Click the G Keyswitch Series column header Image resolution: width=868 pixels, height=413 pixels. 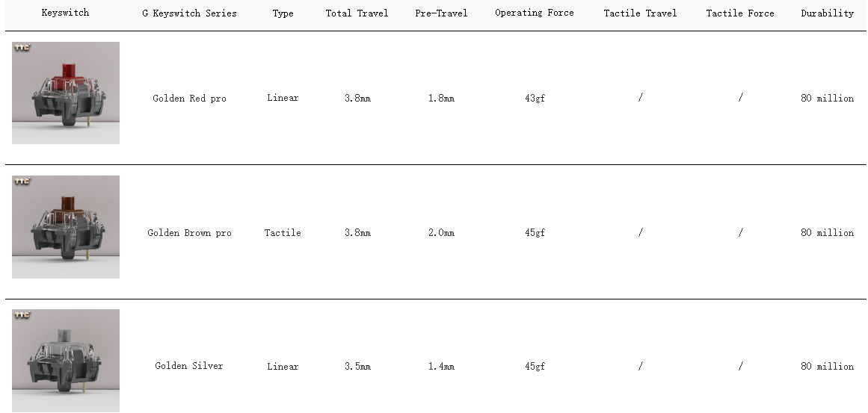pyautogui.click(x=189, y=13)
